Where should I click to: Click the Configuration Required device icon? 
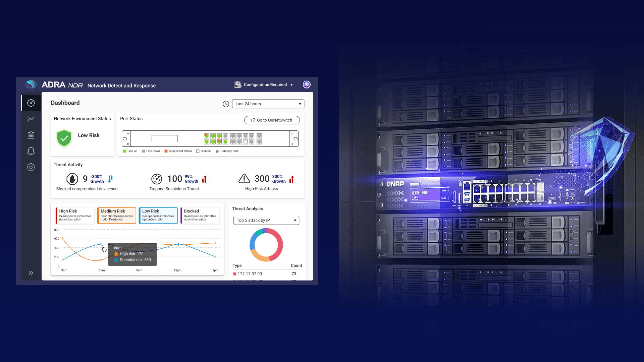[237, 84]
